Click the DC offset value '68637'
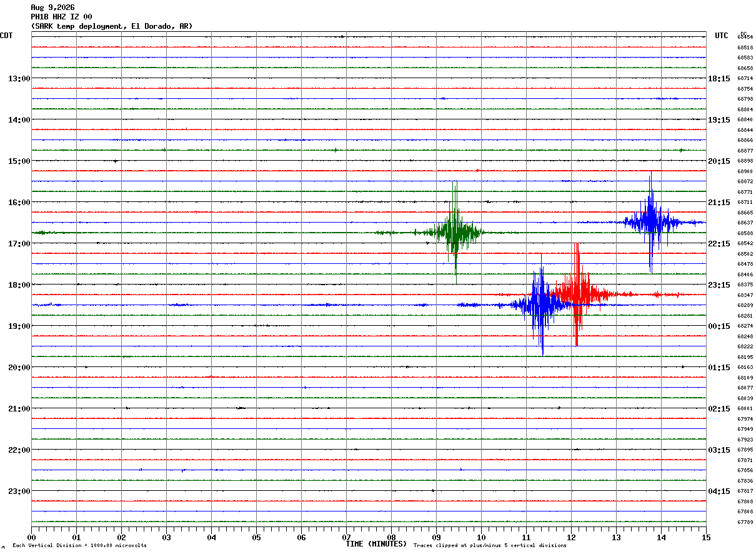756x554 pixels. click(745, 223)
